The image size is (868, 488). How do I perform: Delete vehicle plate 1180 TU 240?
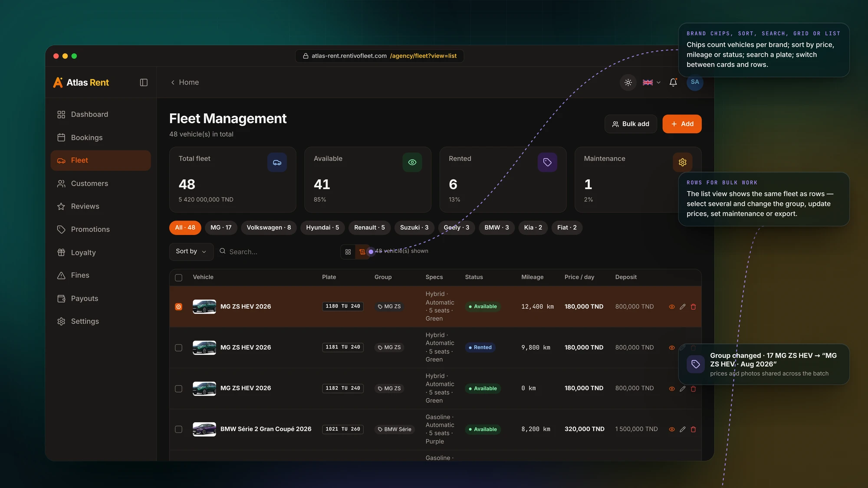coord(693,307)
